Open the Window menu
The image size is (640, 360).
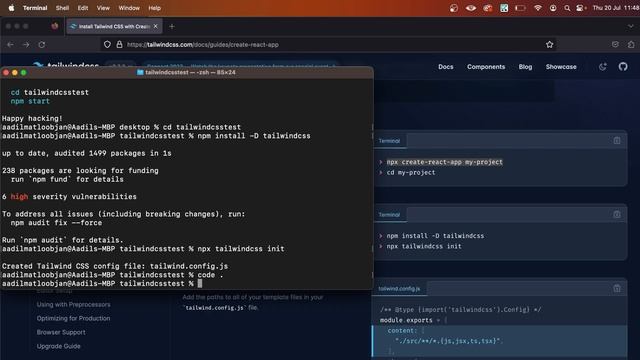point(129,8)
